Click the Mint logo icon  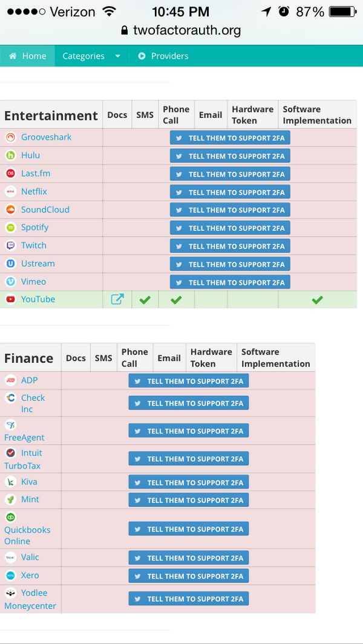click(x=10, y=499)
